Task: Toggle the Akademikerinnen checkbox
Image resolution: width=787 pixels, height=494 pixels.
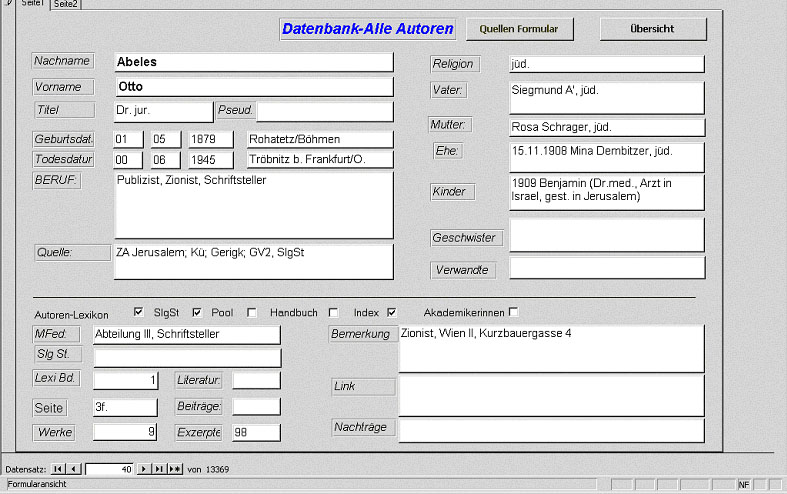Action: click(513, 312)
